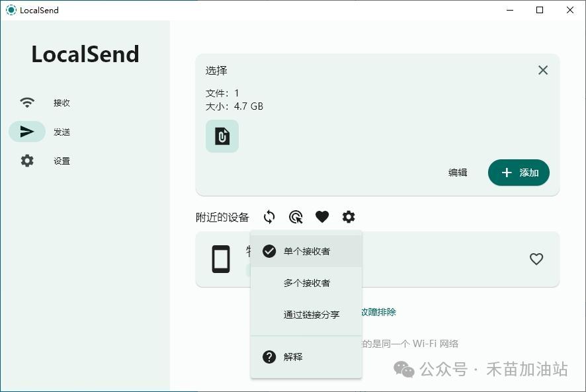Screen dimensions: 586x392
Task: Refresh nearby devices with the circular arrows icon
Action: click(269, 217)
